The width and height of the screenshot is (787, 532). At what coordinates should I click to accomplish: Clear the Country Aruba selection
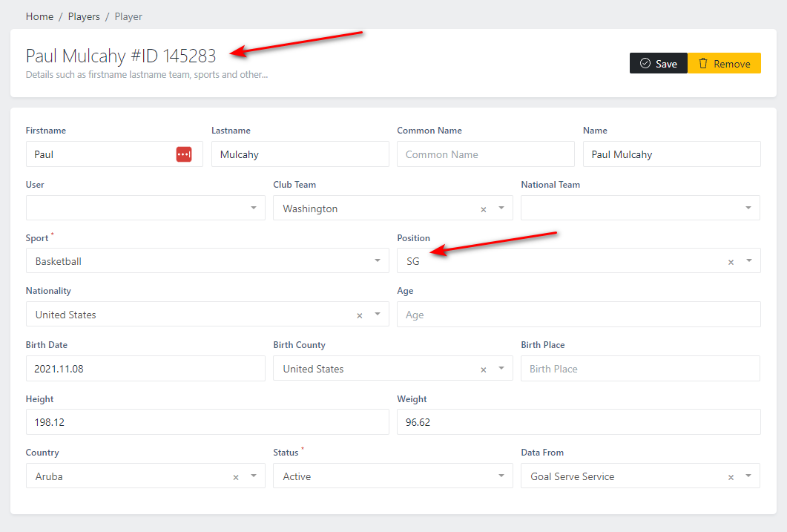point(235,477)
